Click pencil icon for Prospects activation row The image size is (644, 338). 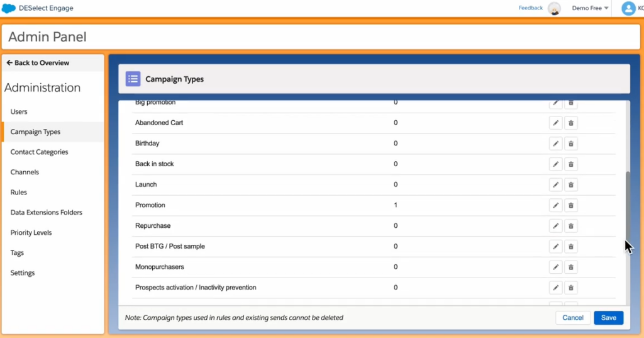tap(556, 288)
